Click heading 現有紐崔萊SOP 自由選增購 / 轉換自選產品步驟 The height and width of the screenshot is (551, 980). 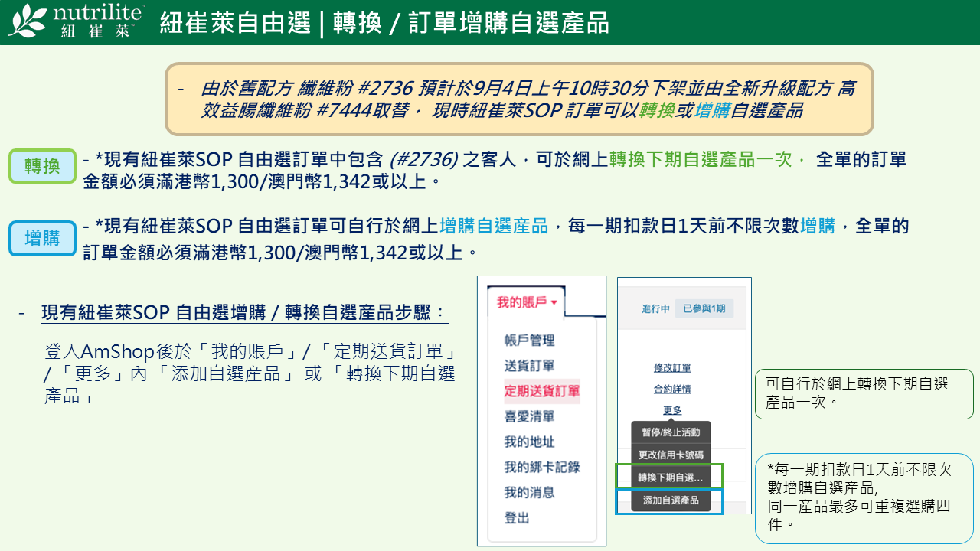pyautogui.click(x=244, y=312)
